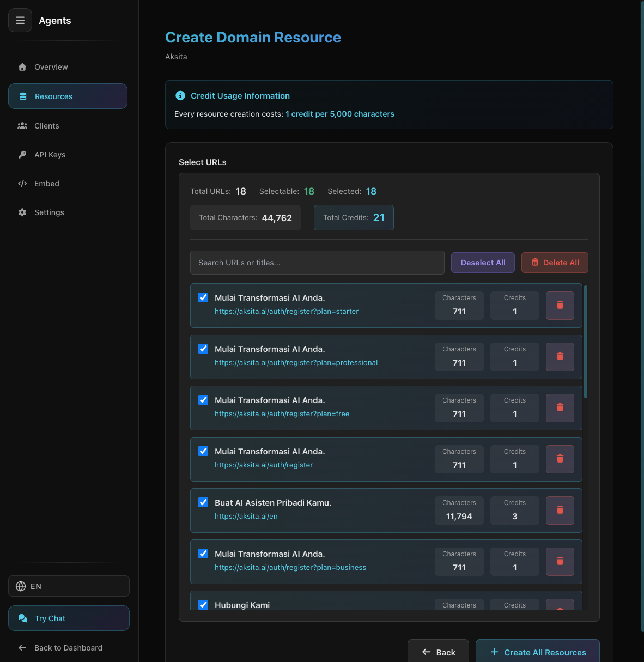Click the Embed code icon
This screenshot has height=662, width=644.
coord(22,183)
